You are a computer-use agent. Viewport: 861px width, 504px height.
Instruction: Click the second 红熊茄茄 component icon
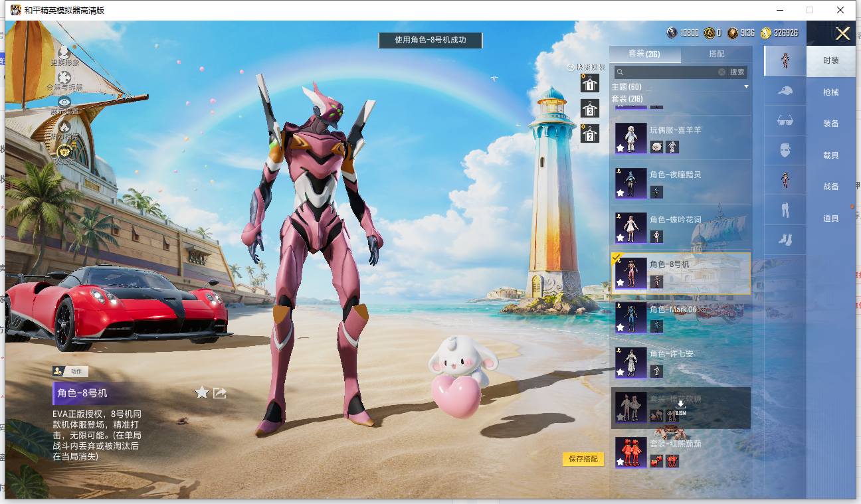[x=672, y=460]
